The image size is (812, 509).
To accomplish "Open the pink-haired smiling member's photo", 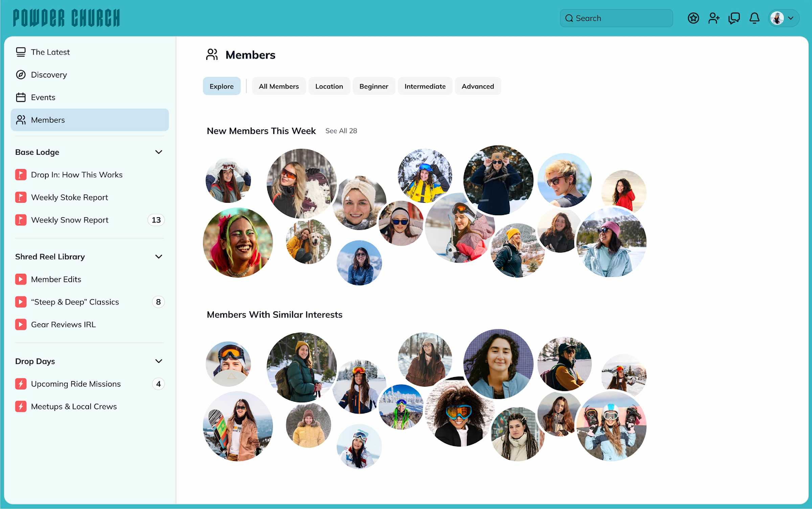I will [238, 243].
